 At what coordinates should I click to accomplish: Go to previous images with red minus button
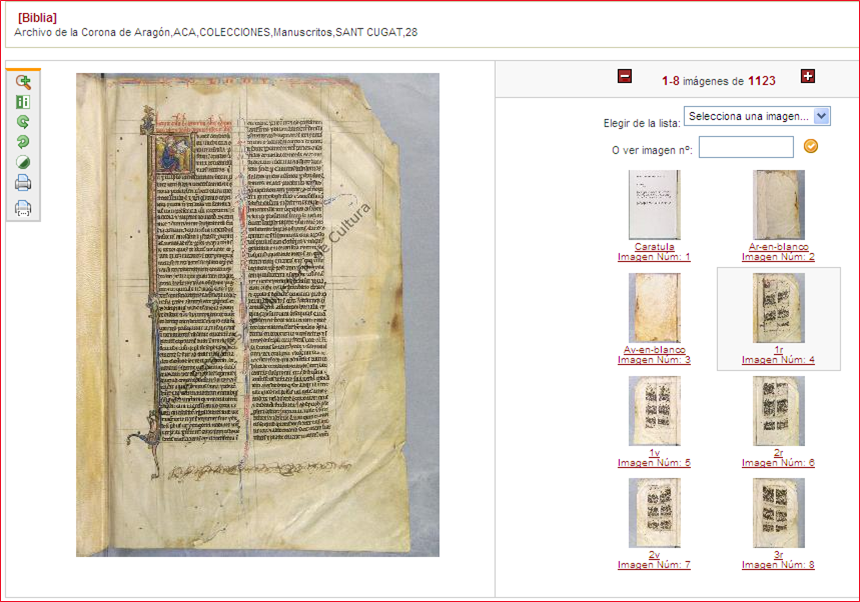pos(625,76)
